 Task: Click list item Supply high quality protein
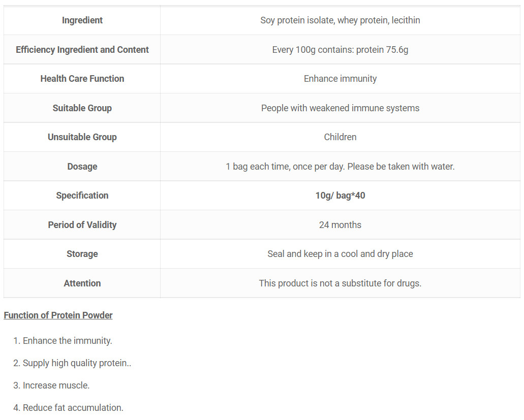coord(72,363)
